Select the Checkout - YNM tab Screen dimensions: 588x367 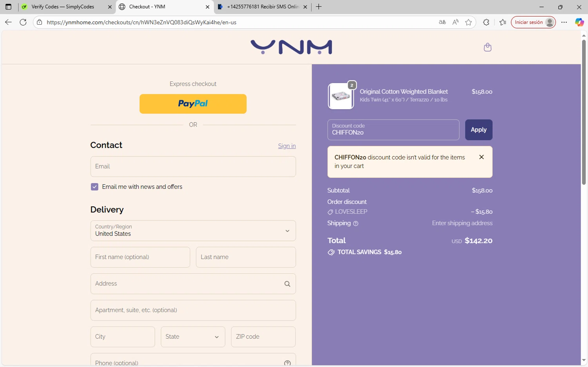coord(165,7)
